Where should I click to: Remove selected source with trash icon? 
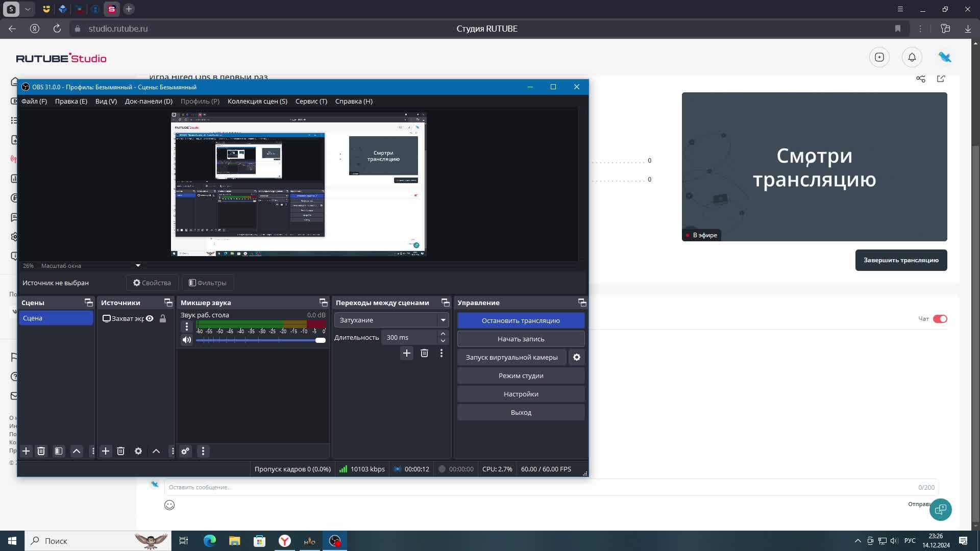click(121, 451)
